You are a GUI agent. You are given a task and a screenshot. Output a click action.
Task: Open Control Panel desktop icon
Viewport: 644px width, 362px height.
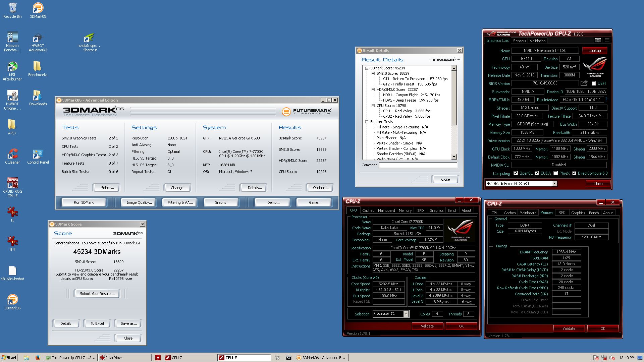point(38,156)
